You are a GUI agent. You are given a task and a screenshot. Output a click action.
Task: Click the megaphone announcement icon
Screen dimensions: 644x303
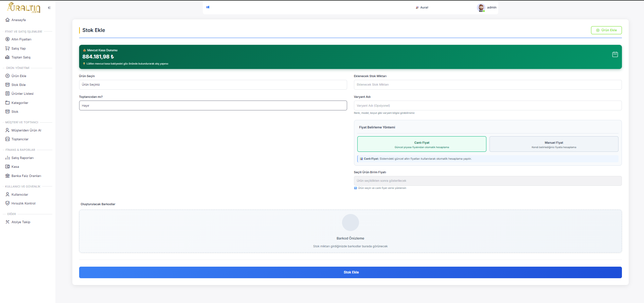coord(208,7)
